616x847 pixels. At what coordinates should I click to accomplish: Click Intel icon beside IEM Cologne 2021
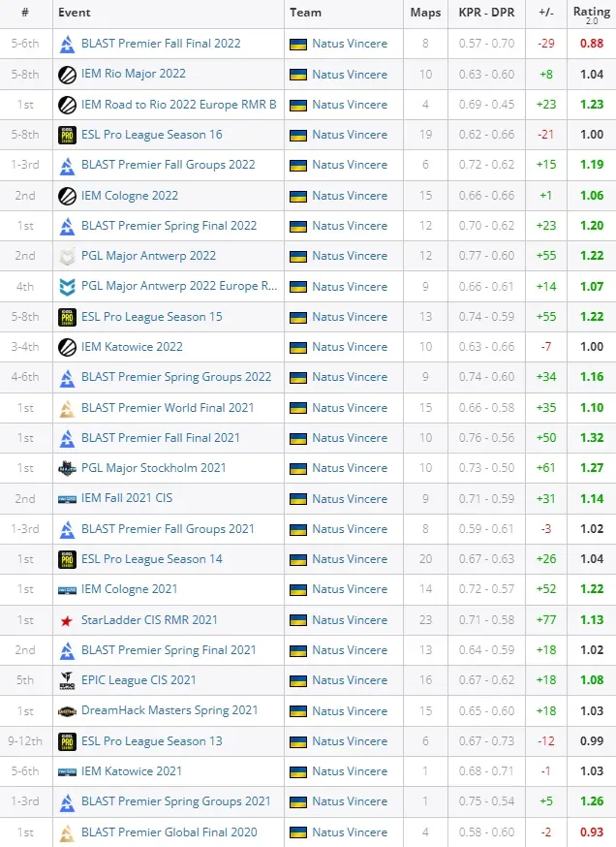click(67, 590)
